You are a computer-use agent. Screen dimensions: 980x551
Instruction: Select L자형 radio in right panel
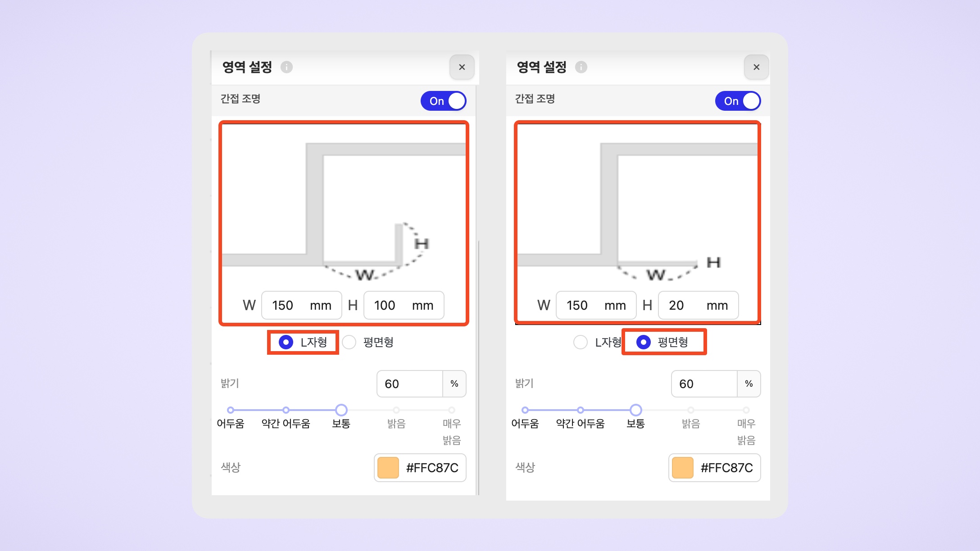click(x=581, y=342)
